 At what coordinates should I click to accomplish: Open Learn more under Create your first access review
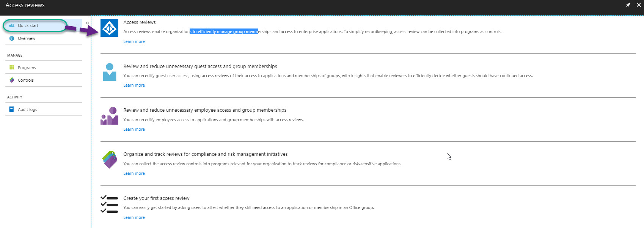pyautogui.click(x=134, y=217)
